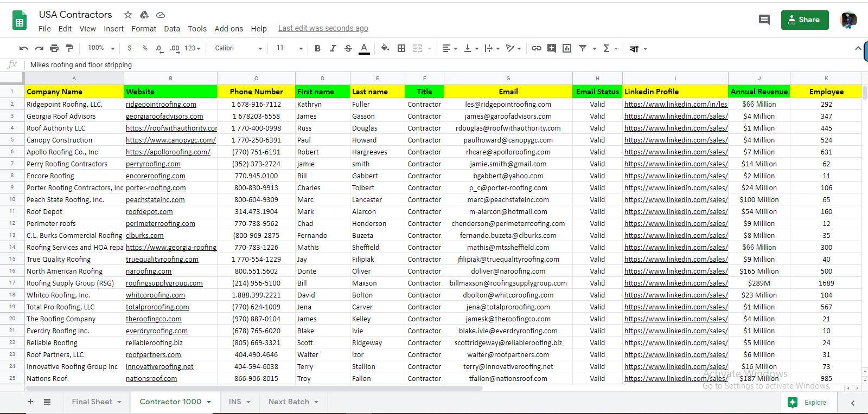Open the Calibri font dropdown
This screenshot has width=868, height=414.
click(x=238, y=48)
